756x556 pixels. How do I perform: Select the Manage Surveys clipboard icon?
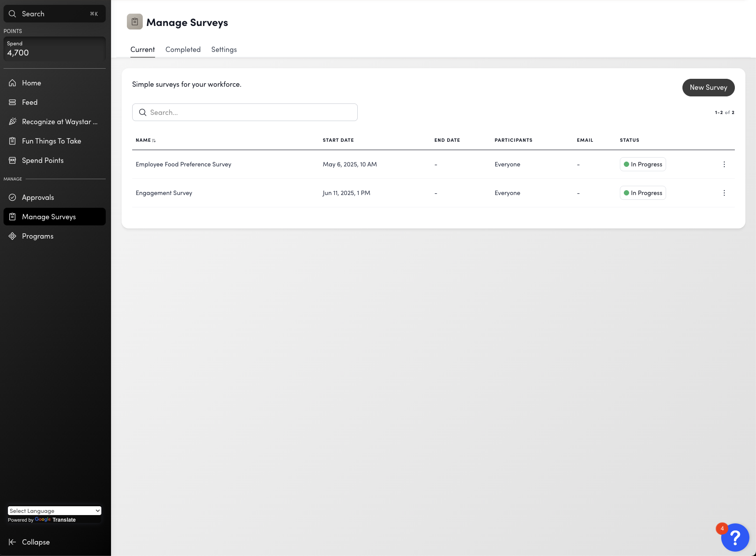pos(13,217)
